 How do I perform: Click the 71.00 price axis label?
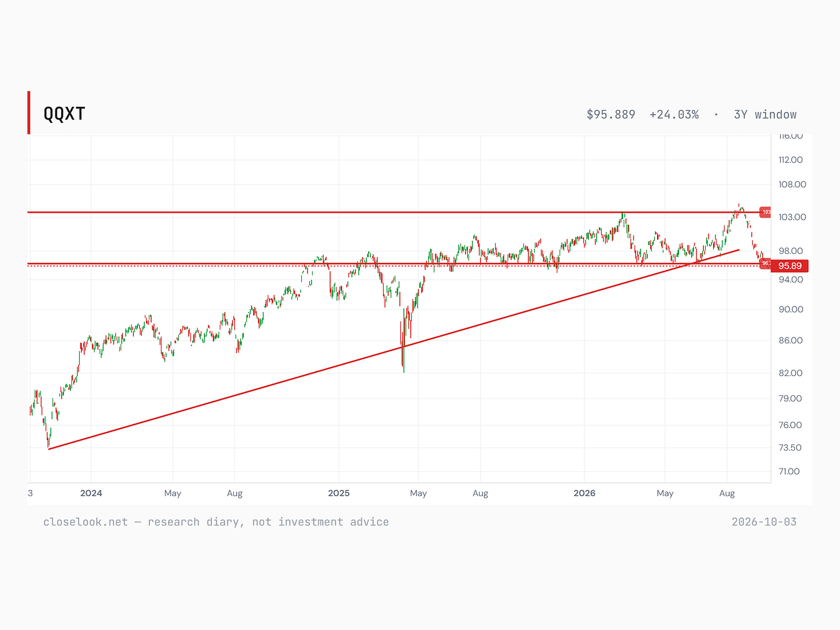pyautogui.click(x=789, y=471)
